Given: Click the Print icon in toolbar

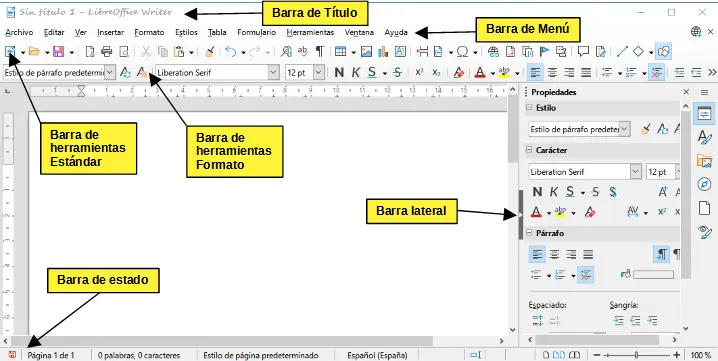Looking at the screenshot, I should click(107, 51).
